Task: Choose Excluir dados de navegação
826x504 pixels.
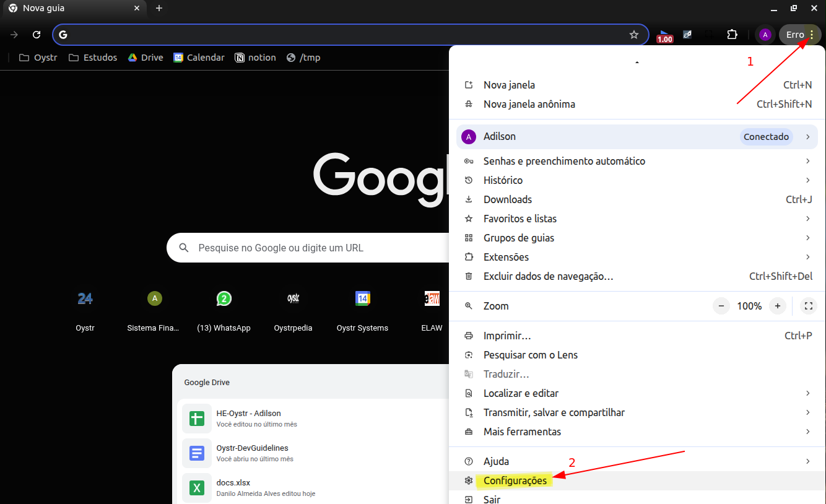Action: [x=637, y=276]
